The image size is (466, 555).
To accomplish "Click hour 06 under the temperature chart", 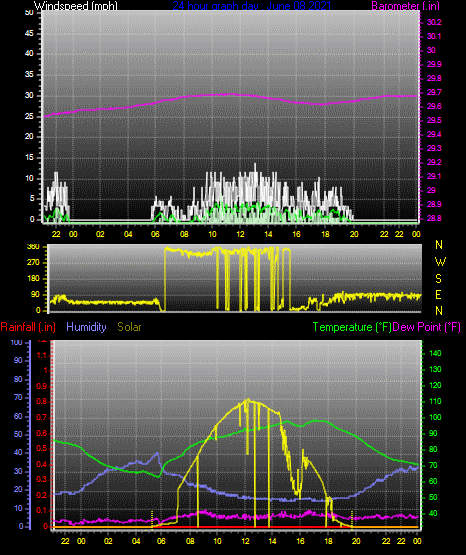I will (x=161, y=541).
